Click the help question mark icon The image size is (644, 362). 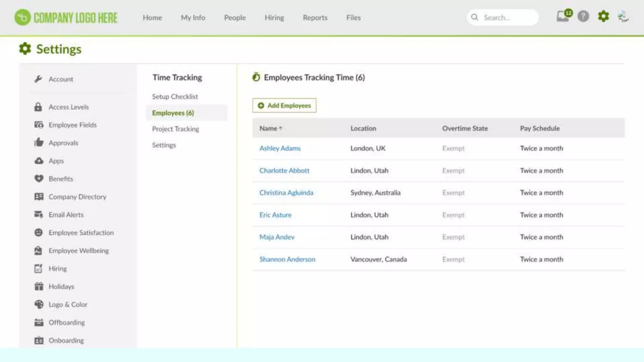pos(583,16)
